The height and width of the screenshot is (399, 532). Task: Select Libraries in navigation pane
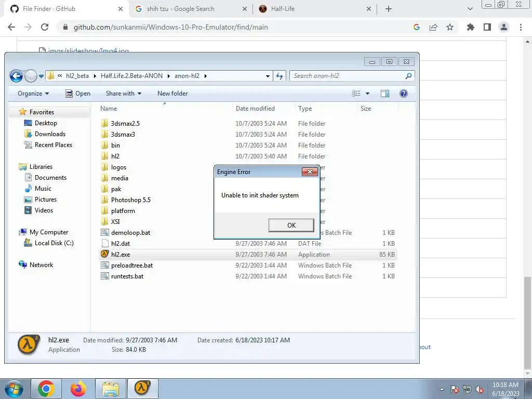[x=41, y=167]
